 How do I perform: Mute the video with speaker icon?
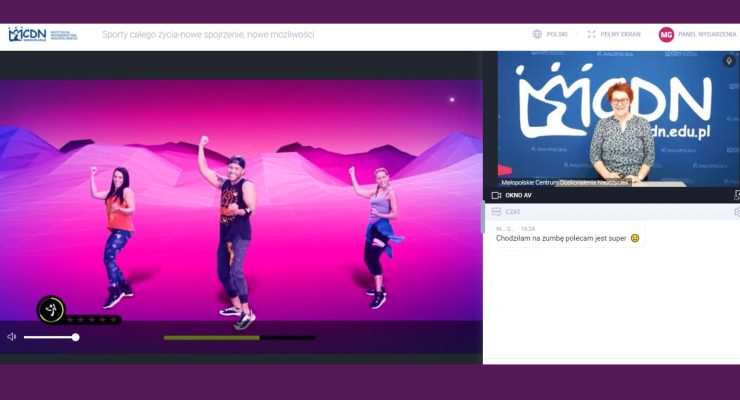tap(12, 337)
